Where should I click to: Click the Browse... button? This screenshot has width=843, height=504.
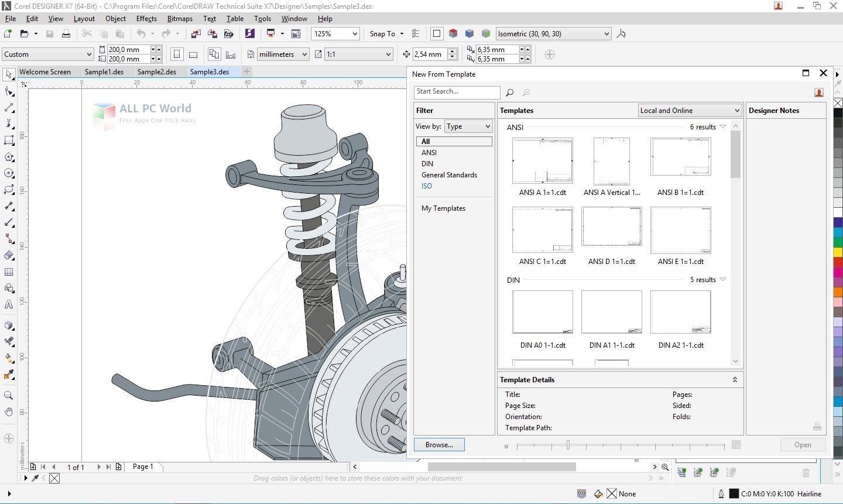coord(439,445)
